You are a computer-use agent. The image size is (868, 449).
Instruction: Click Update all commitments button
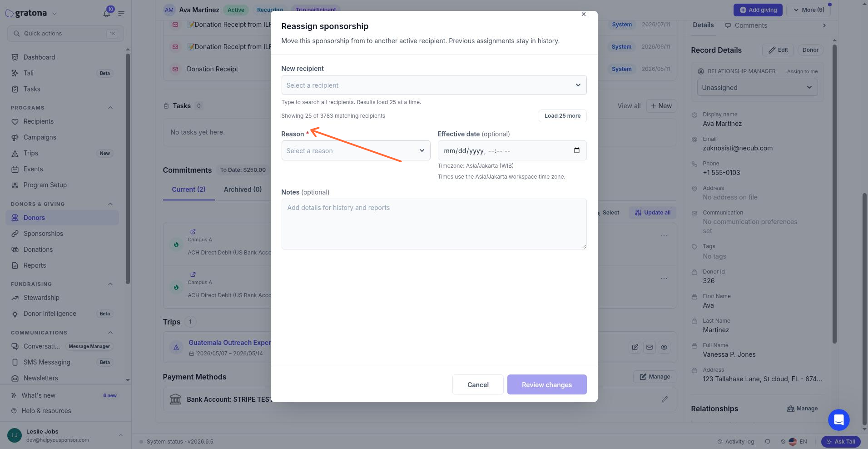[652, 212]
